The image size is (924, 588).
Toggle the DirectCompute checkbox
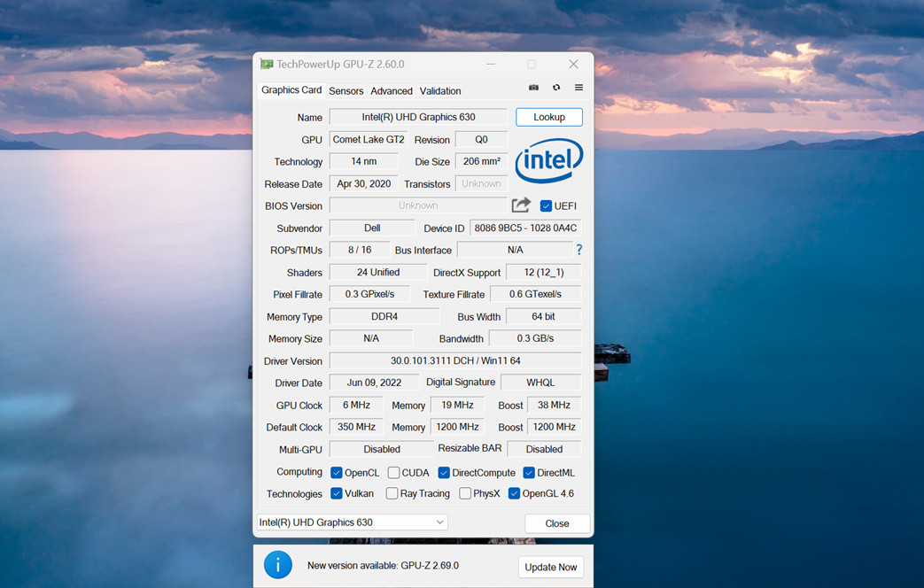pyautogui.click(x=444, y=473)
